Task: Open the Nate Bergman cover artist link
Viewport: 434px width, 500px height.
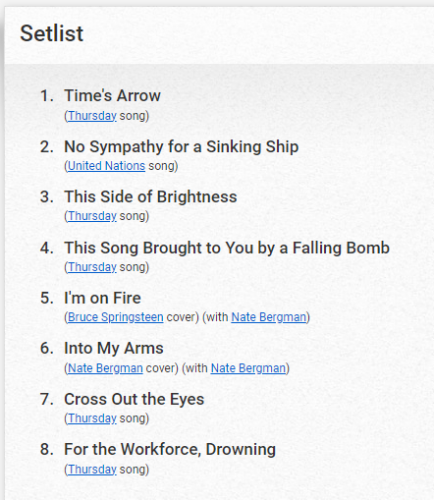Action: 105,368
